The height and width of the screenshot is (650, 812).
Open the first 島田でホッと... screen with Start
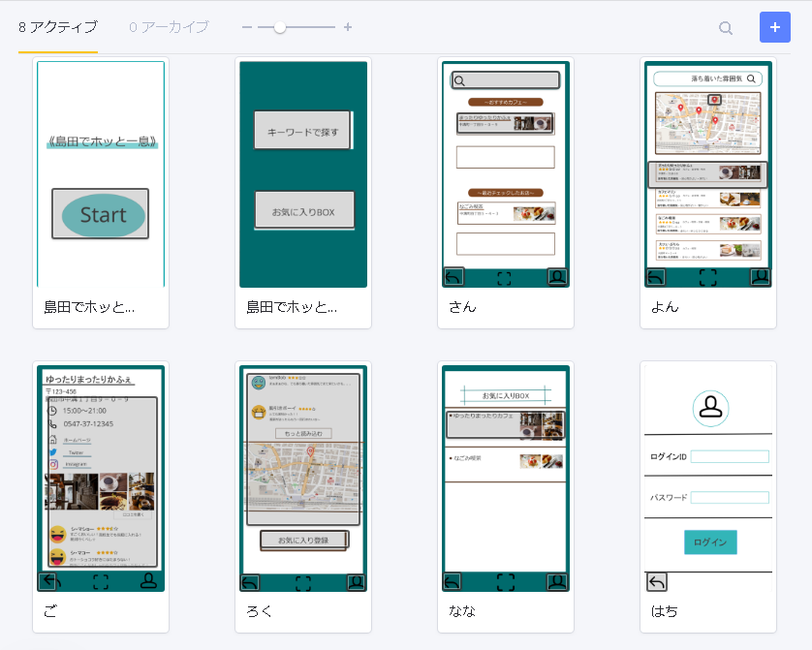coord(101,193)
